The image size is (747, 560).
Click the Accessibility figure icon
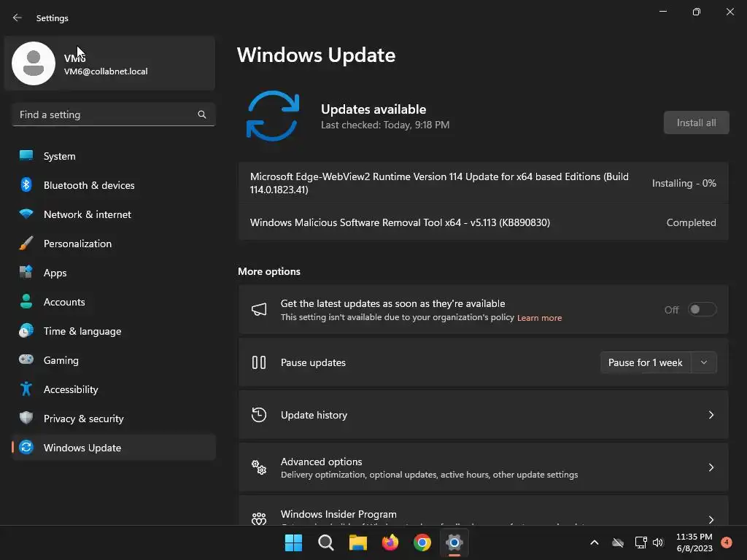click(26, 389)
